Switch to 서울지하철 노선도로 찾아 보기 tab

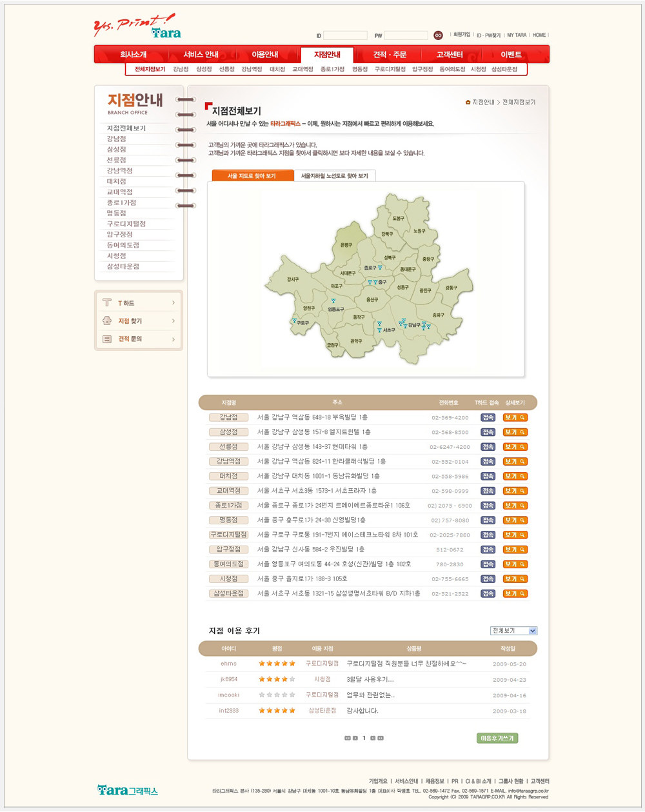click(x=334, y=175)
